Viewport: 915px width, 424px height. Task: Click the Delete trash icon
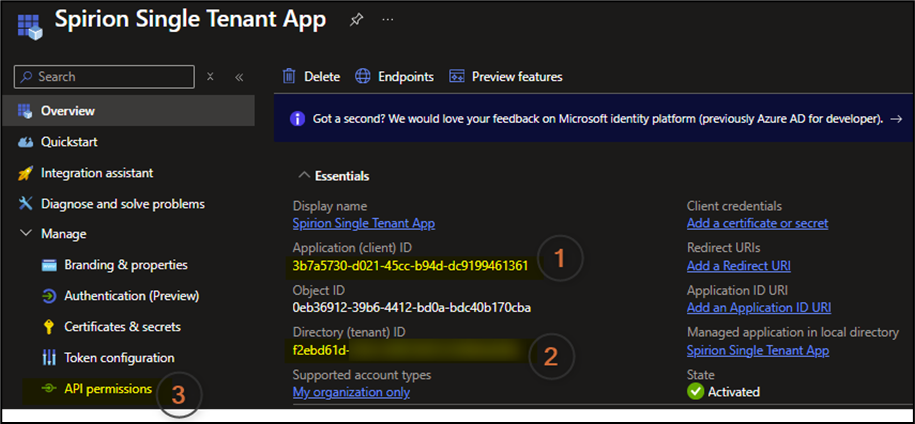[x=289, y=76]
